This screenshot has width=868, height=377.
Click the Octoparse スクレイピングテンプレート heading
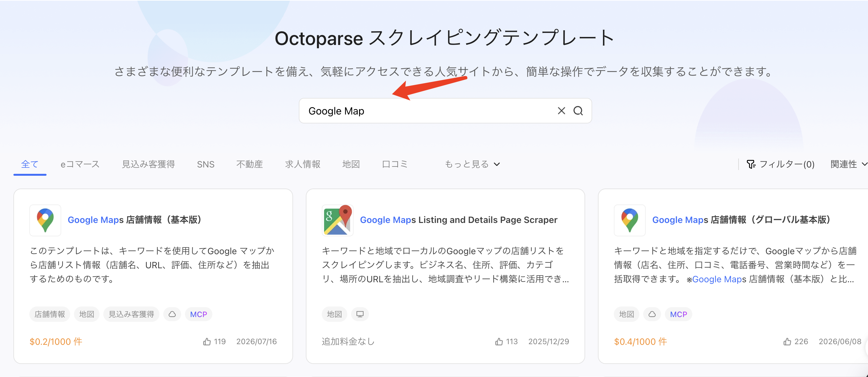coord(445,38)
